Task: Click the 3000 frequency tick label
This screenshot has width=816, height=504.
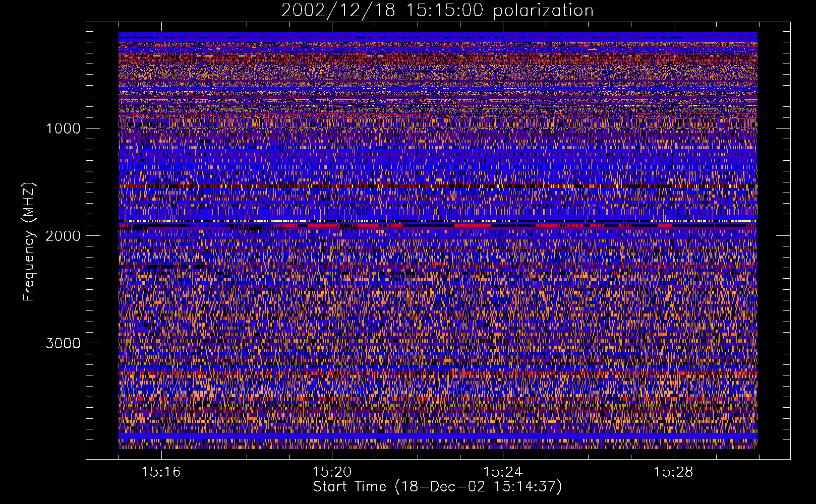Action: coord(63,343)
